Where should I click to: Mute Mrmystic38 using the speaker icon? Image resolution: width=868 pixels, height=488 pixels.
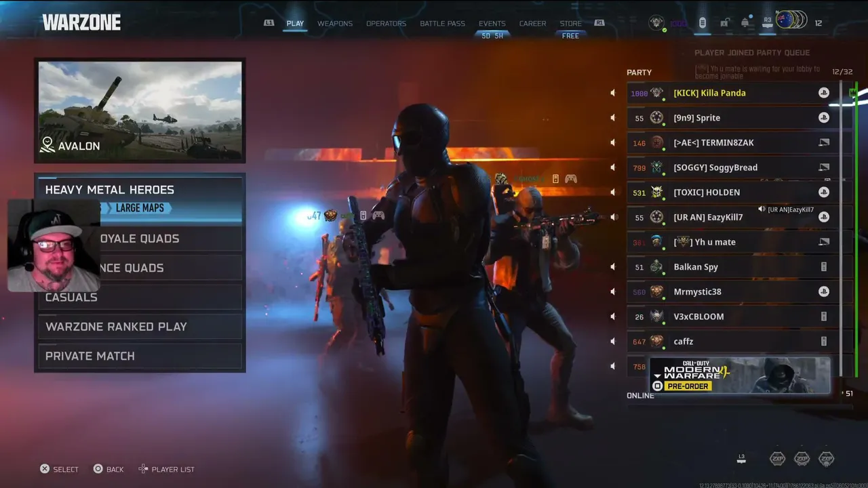tap(613, 291)
